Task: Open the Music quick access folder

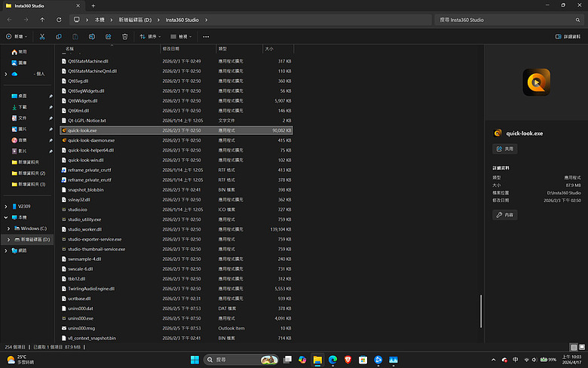Action: pyautogui.click(x=19, y=140)
